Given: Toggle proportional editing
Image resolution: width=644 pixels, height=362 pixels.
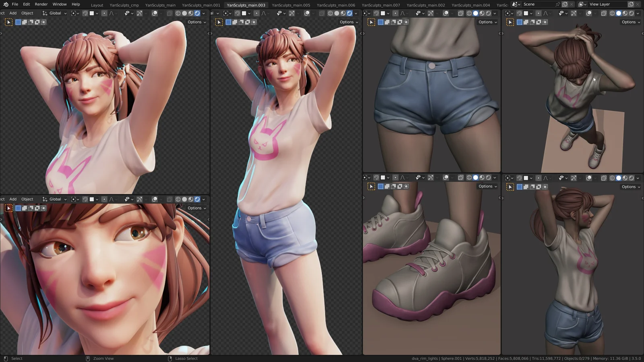Looking at the screenshot, I should click(105, 13).
